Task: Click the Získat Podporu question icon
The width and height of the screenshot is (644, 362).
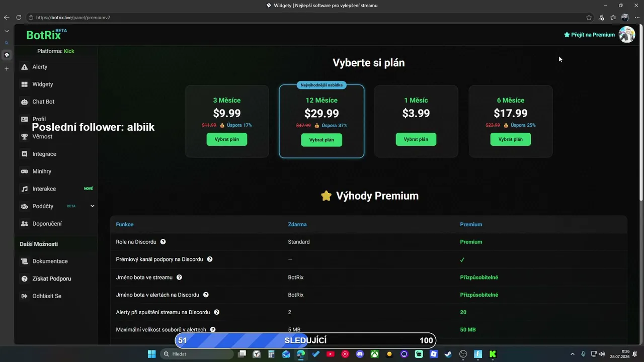Action: [24, 279]
